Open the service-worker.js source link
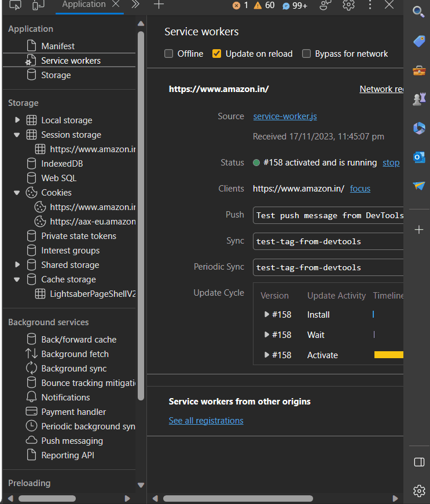430x504 pixels. 285,116
